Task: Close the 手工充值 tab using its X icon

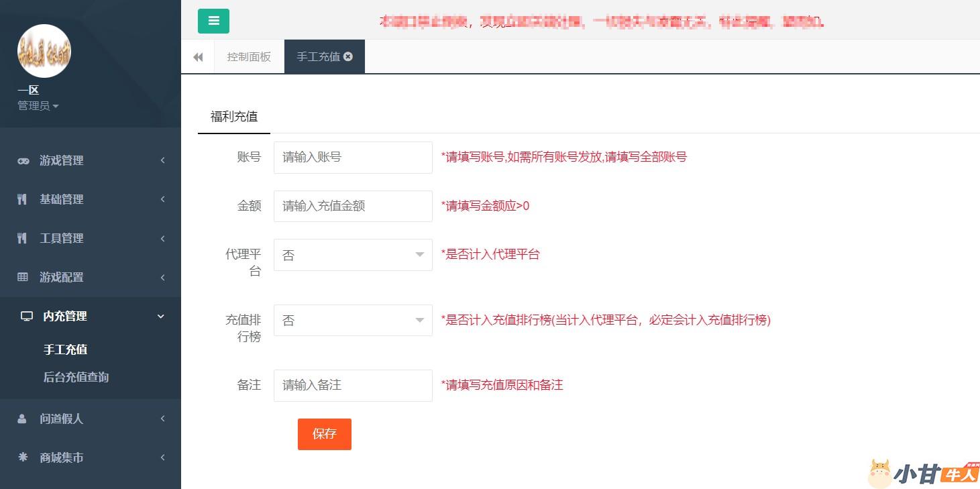Action: pyautogui.click(x=348, y=57)
